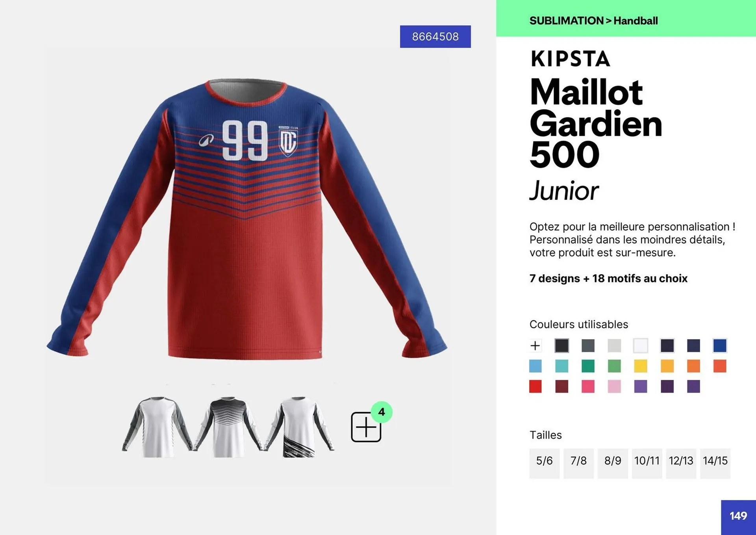Click the plus icon in color palette
Screen dimensions: 756x535
coord(535,346)
